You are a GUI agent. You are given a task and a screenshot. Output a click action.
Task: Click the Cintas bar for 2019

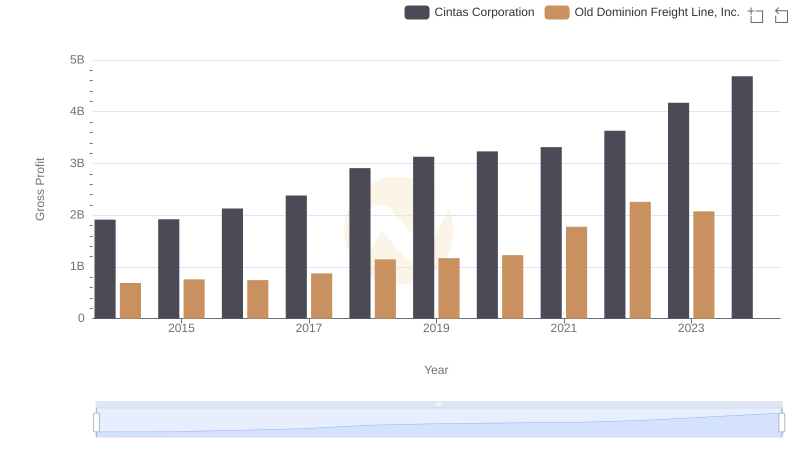(x=423, y=238)
